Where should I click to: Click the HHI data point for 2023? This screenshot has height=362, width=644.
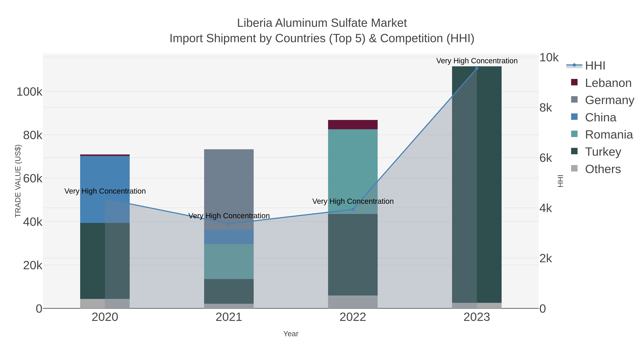point(477,68)
